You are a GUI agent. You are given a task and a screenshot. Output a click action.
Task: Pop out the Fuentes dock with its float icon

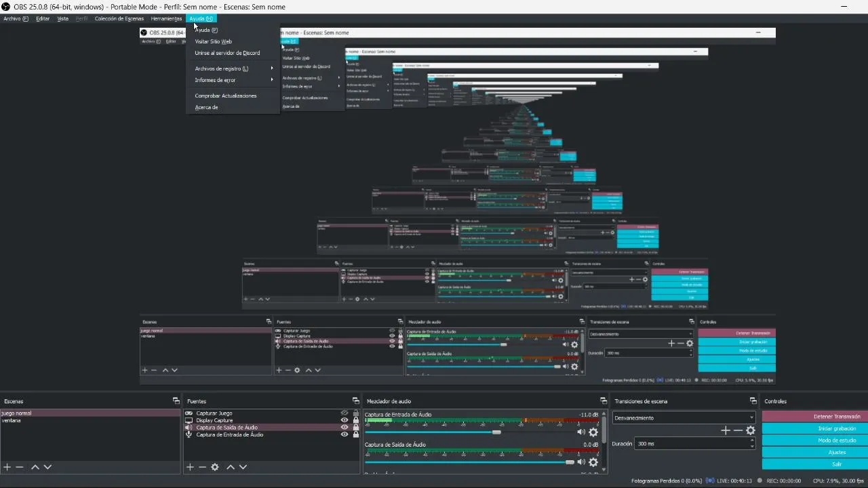click(355, 401)
